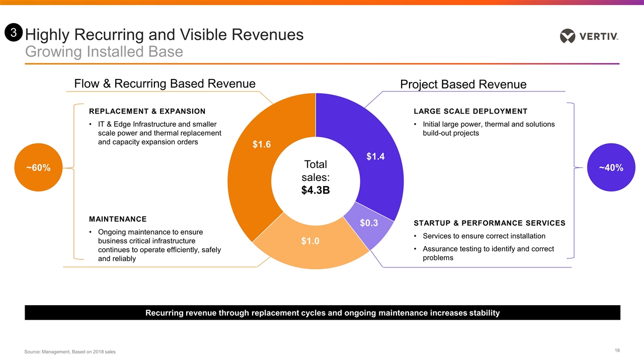644x362 pixels.
Task: Click the 'MAINTENANCE' heading
Action: click(x=118, y=219)
